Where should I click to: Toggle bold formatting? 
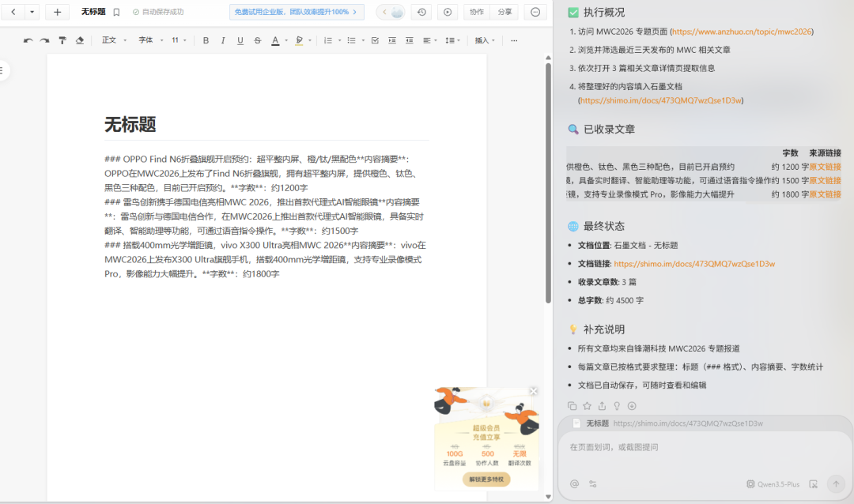point(206,40)
